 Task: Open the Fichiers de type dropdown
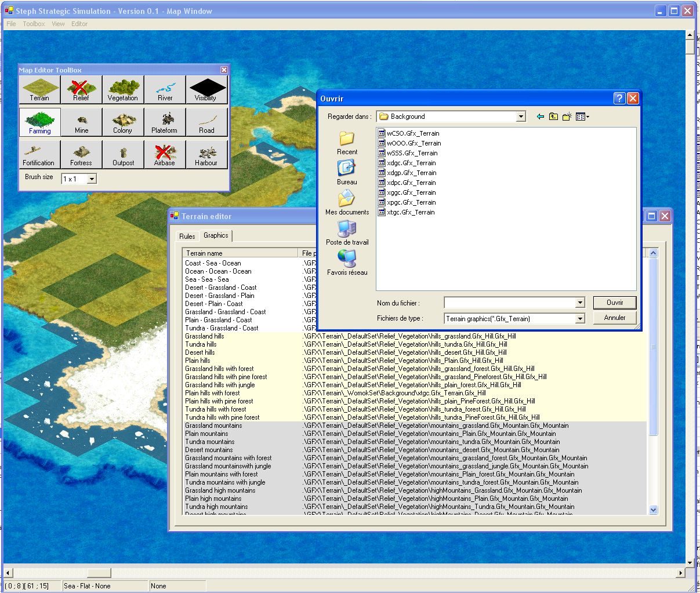click(x=579, y=319)
